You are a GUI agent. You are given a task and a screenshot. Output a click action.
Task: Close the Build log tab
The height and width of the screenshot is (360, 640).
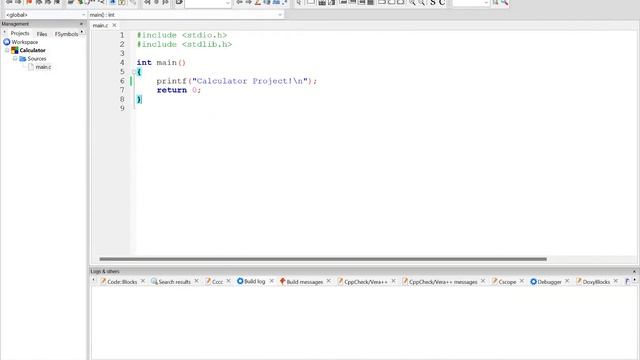pyautogui.click(x=271, y=281)
